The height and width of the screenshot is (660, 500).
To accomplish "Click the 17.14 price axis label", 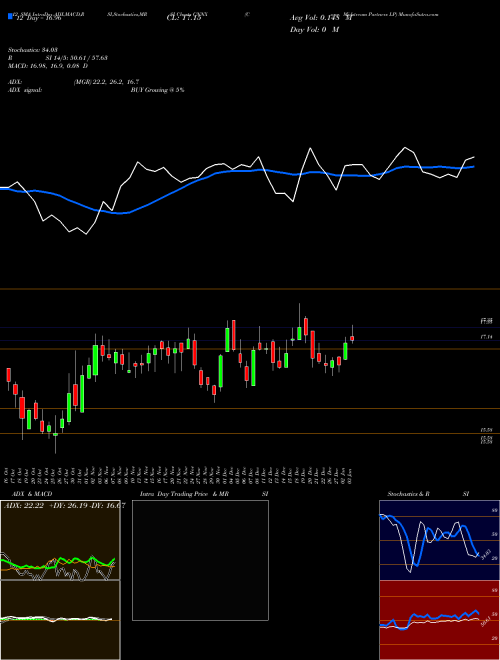I will (x=487, y=337).
